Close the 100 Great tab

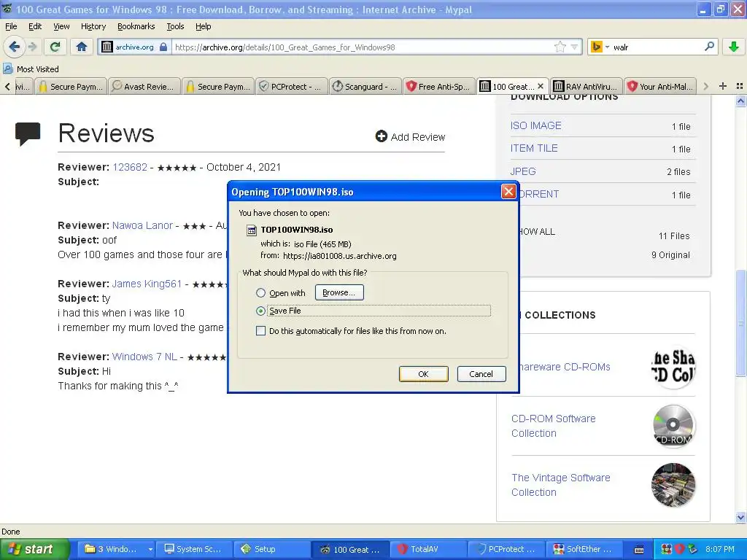(541, 86)
